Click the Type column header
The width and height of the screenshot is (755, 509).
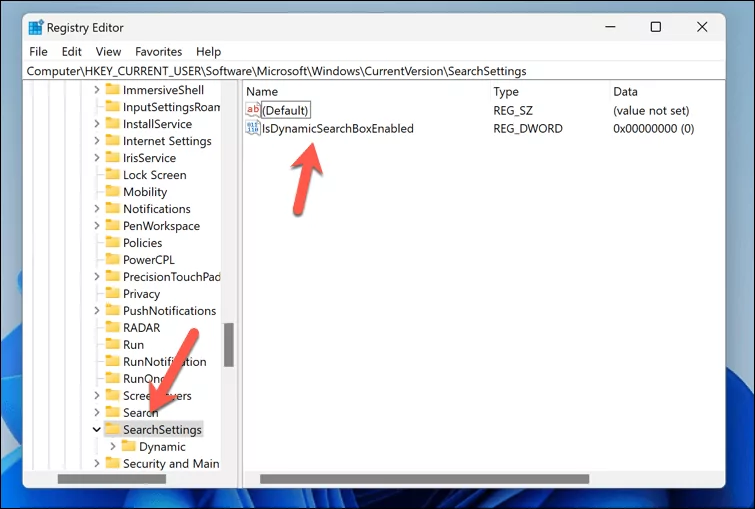550,91
